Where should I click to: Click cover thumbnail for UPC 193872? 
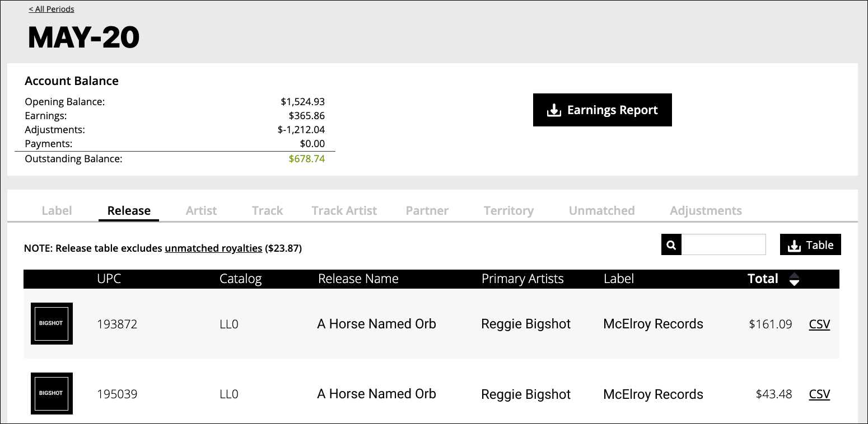tap(52, 323)
